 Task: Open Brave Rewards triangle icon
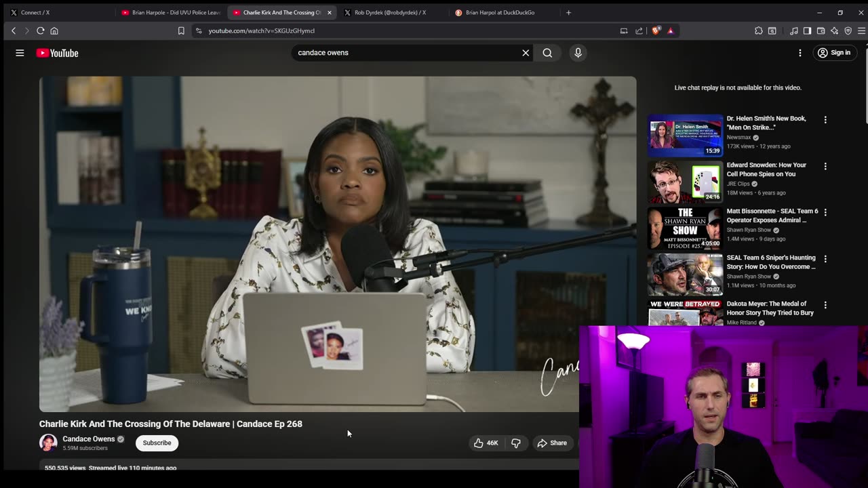(670, 30)
